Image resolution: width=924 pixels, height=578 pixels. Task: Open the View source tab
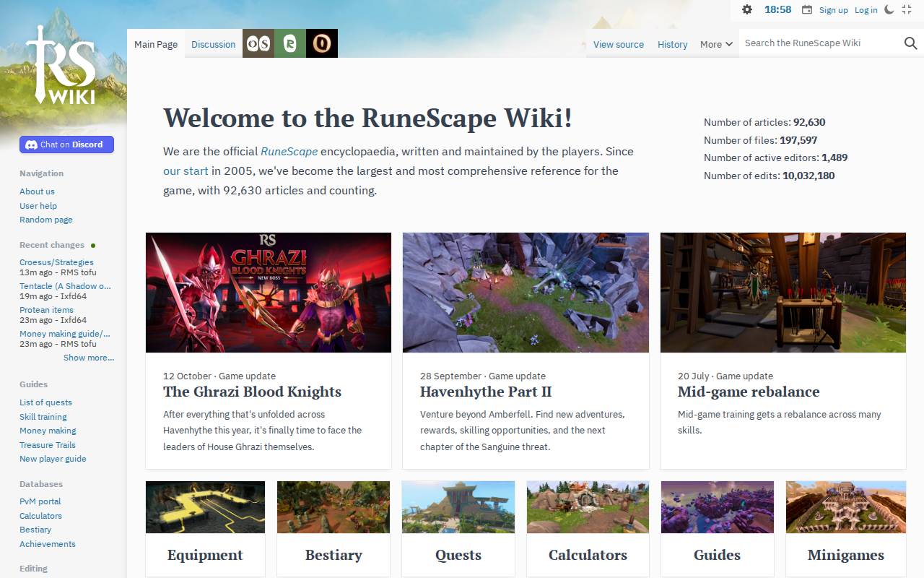point(619,44)
